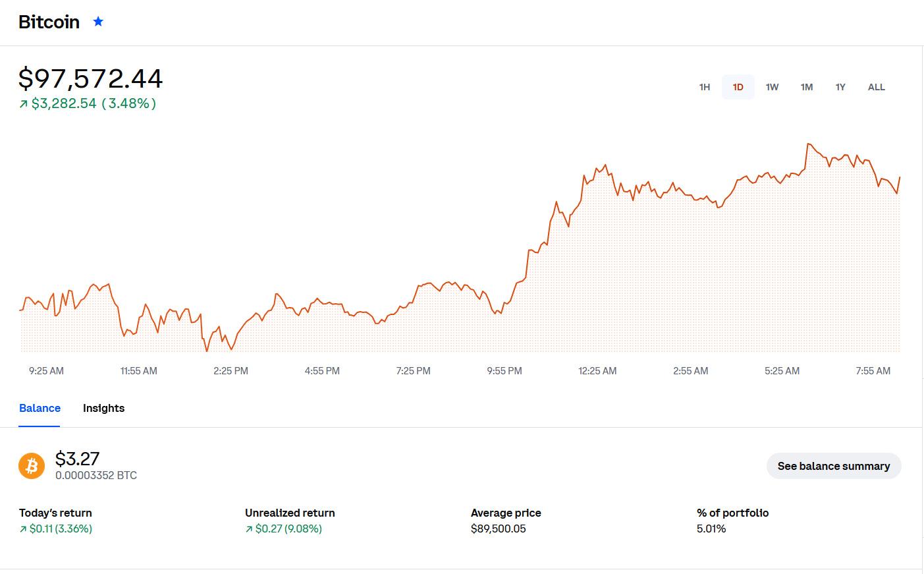Viewport: 924px width, 574px height.
Task: Open the Insights tab
Action: click(x=103, y=408)
